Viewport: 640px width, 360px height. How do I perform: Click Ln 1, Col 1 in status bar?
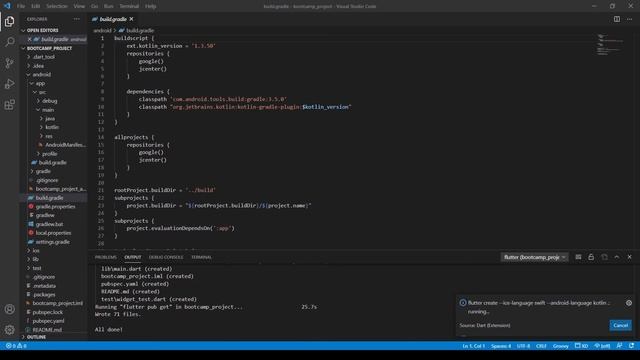[x=473, y=346]
